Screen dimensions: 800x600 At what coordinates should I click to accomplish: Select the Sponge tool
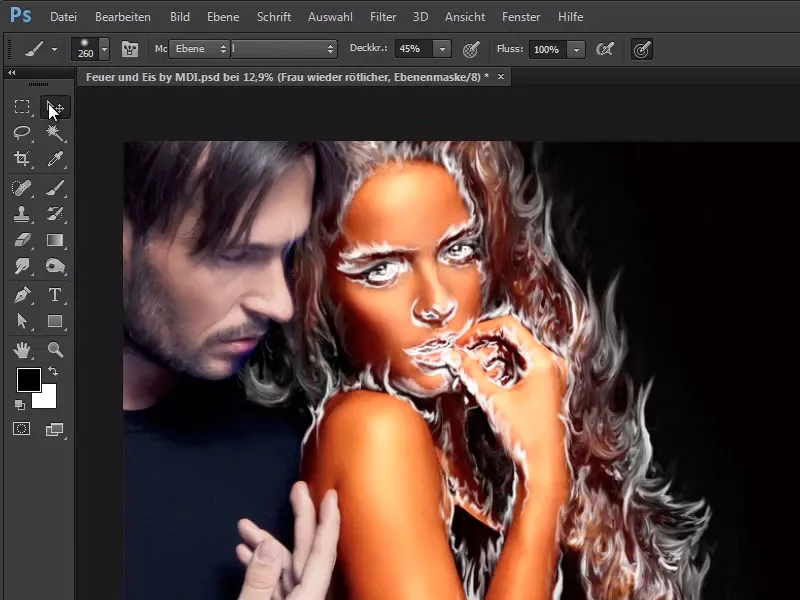coord(55,266)
